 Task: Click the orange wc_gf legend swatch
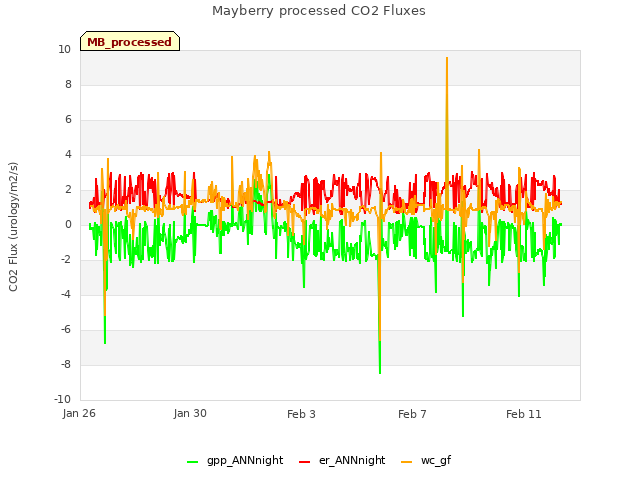(407, 462)
